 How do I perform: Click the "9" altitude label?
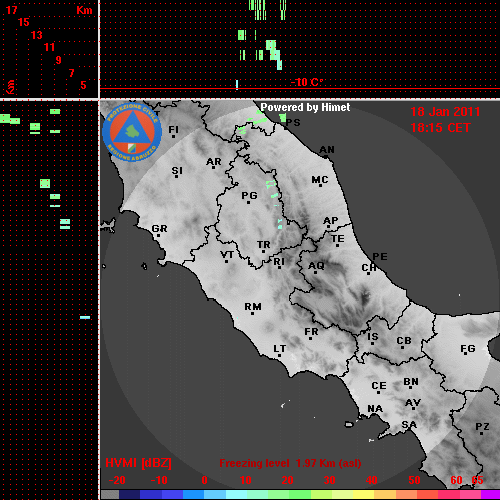[x=59, y=60]
